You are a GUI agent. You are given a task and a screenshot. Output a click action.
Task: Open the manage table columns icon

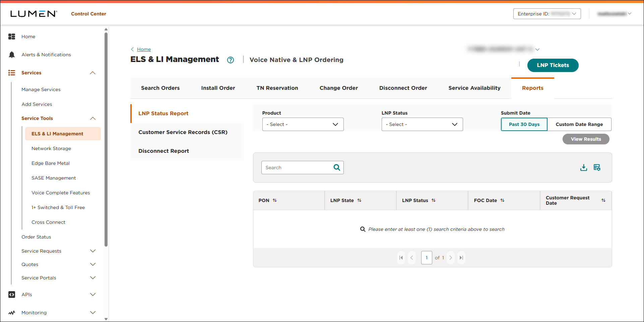597,167
